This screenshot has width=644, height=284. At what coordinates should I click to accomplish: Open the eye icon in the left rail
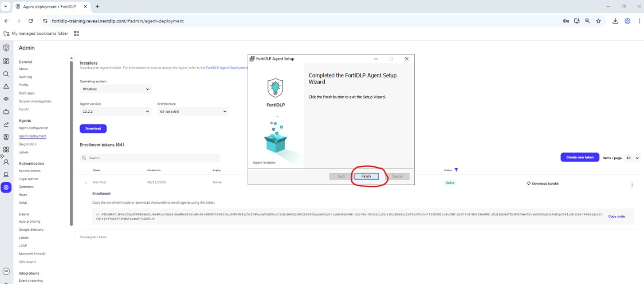click(x=6, y=99)
